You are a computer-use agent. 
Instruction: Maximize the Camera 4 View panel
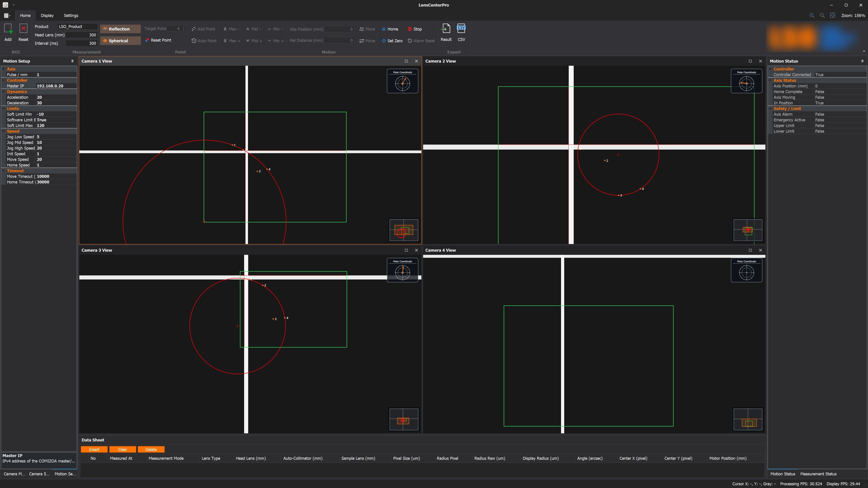tap(750, 250)
